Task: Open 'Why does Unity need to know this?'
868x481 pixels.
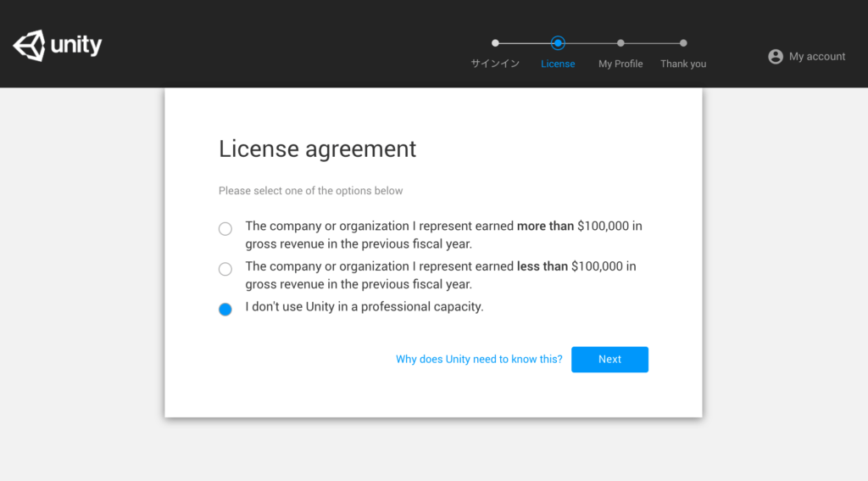Action: click(x=479, y=360)
